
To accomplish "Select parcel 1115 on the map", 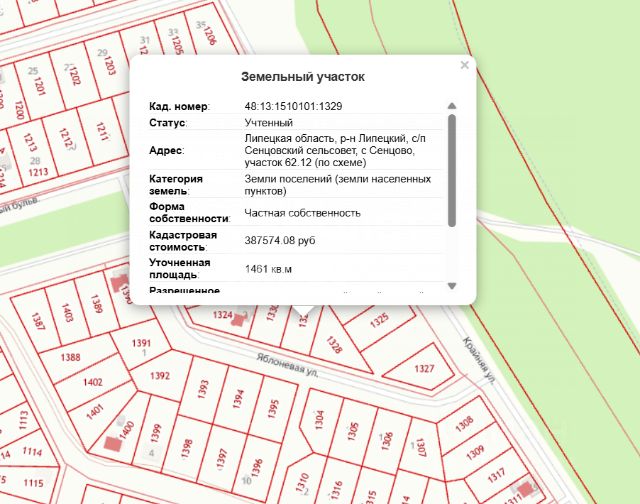I will coord(33,483).
